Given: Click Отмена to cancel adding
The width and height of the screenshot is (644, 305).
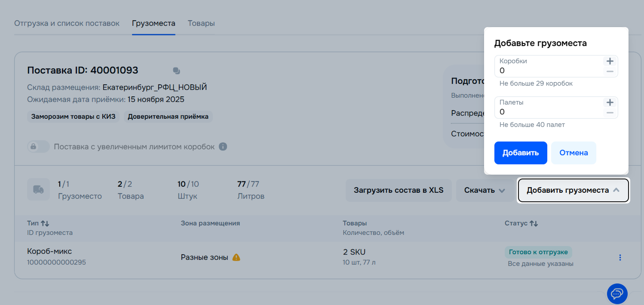Looking at the screenshot, I should click(x=573, y=153).
